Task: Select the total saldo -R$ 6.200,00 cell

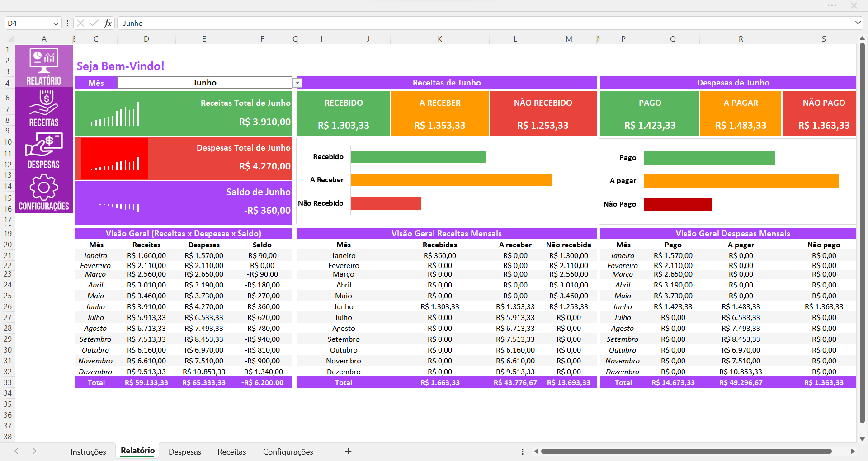Action: tap(262, 382)
